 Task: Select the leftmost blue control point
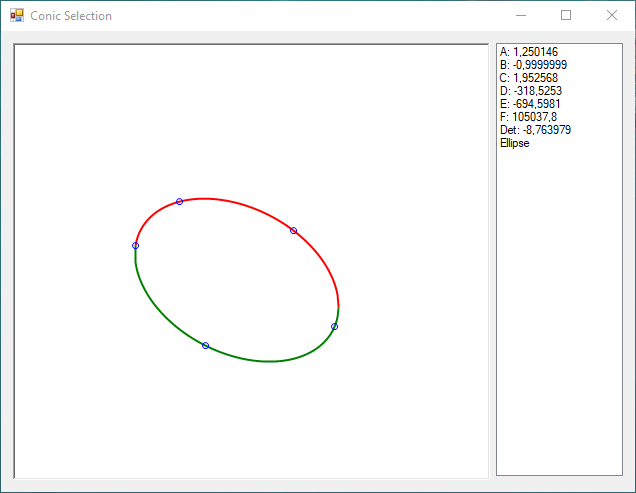point(136,245)
